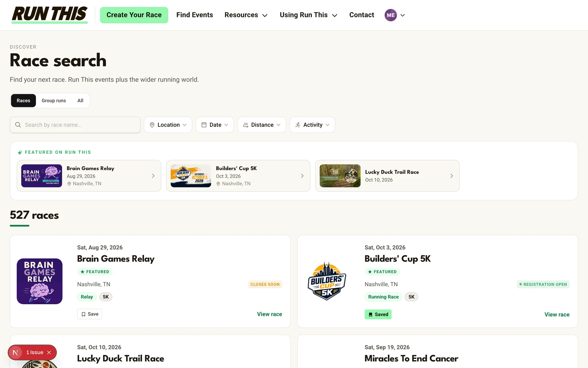588x368 pixels.
Task: Dismiss the 1 Issue notification
Action: (x=49, y=352)
